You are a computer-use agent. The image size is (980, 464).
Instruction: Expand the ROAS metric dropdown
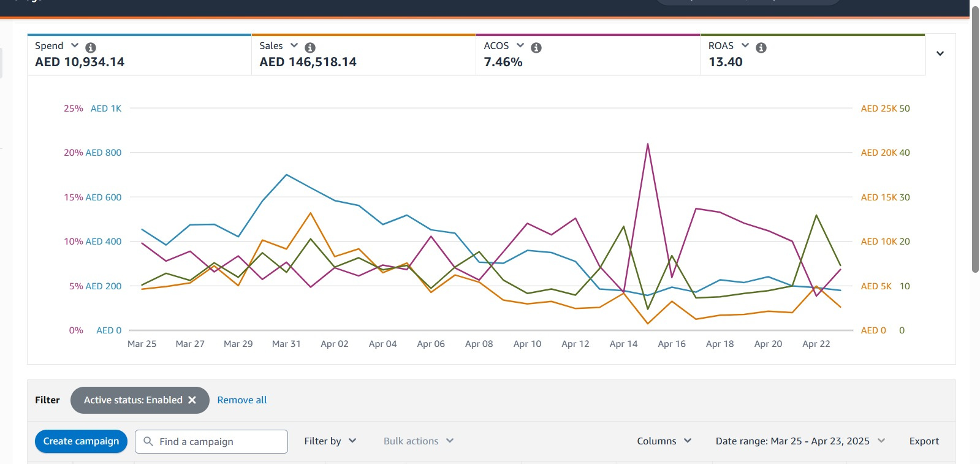click(x=745, y=45)
